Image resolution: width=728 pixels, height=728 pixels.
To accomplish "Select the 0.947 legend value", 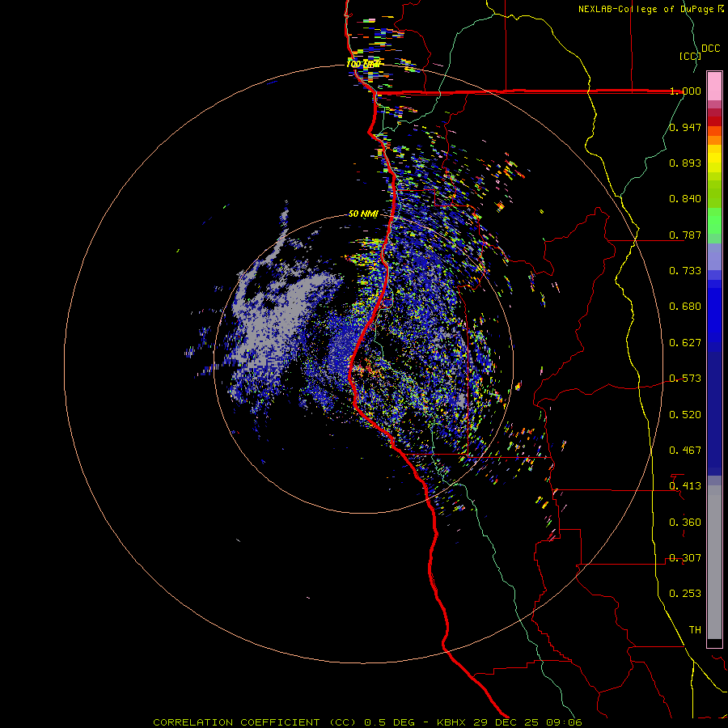I will (x=685, y=127).
